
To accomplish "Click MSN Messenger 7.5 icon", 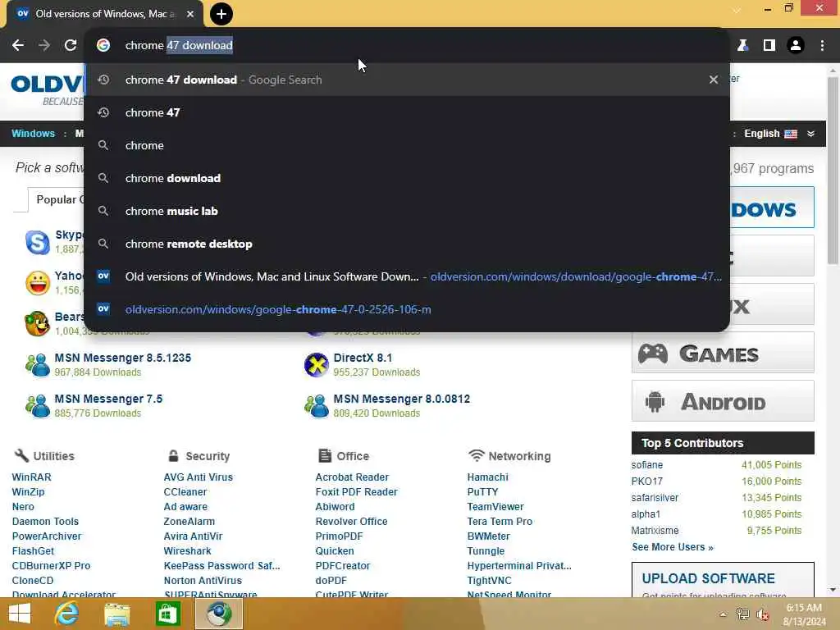I will 38,405.
